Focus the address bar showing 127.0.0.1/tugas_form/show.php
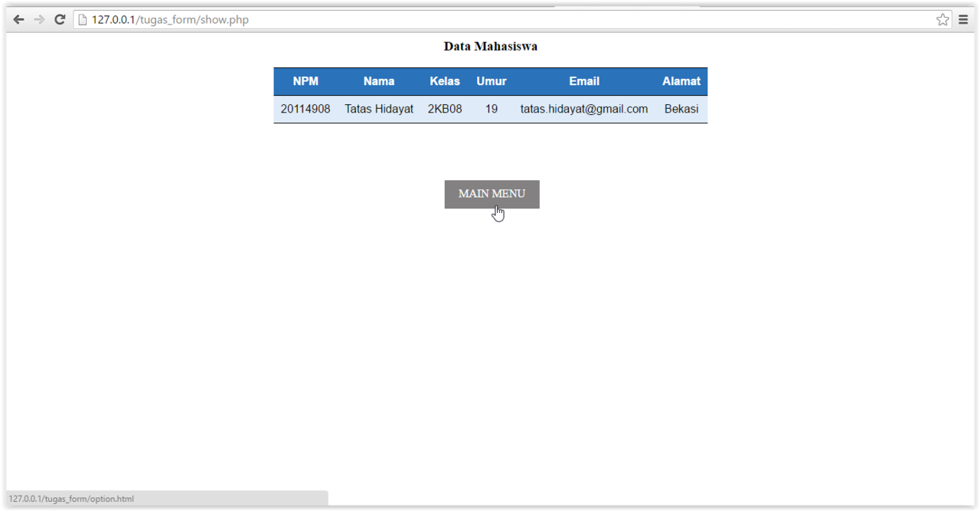980x511 pixels. pos(513,20)
